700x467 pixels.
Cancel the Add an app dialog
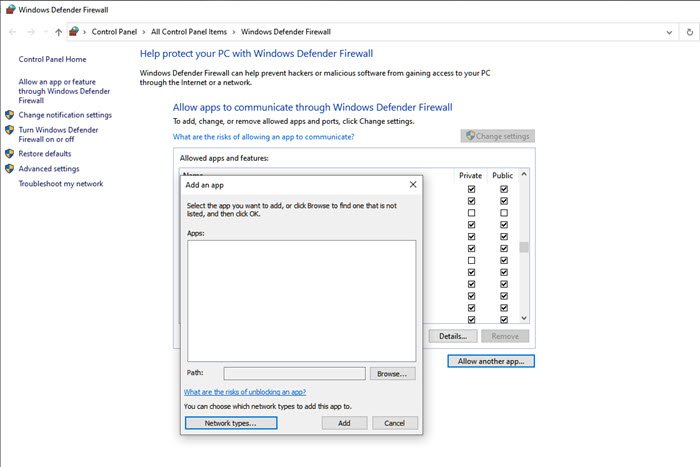coord(395,423)
